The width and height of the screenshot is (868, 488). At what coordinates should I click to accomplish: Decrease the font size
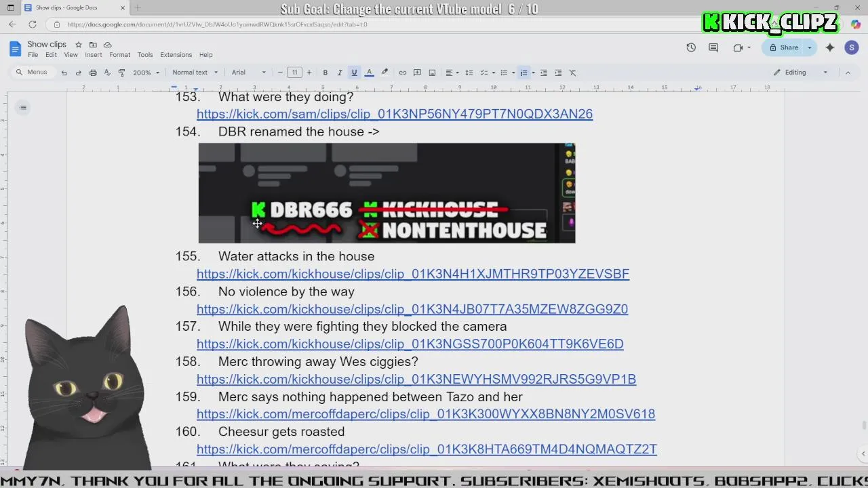pyautogui.click(x=280, y=73)
